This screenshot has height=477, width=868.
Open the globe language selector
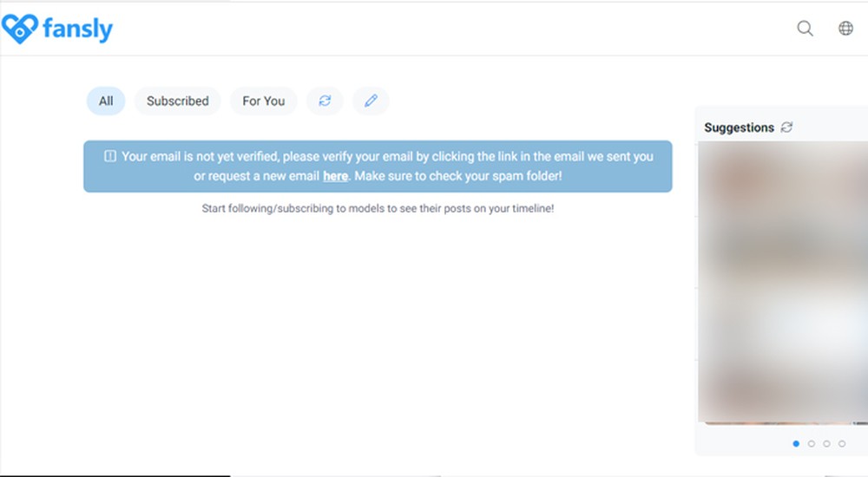845,29
